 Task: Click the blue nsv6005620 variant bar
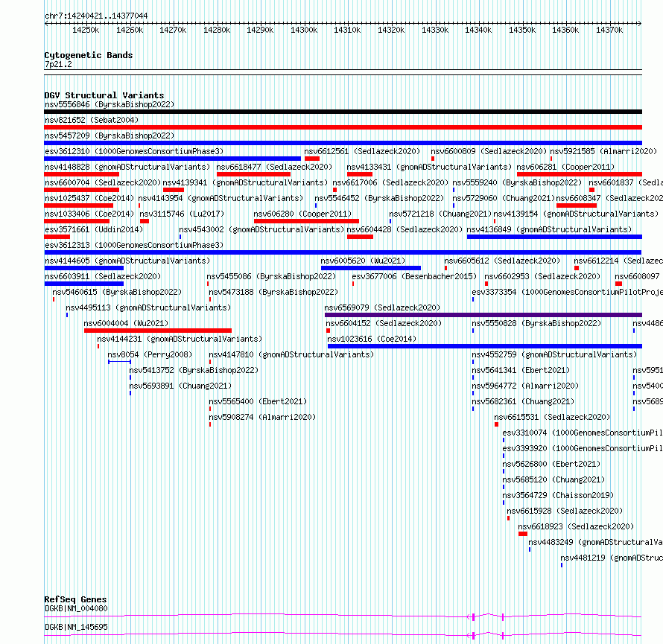371,268
